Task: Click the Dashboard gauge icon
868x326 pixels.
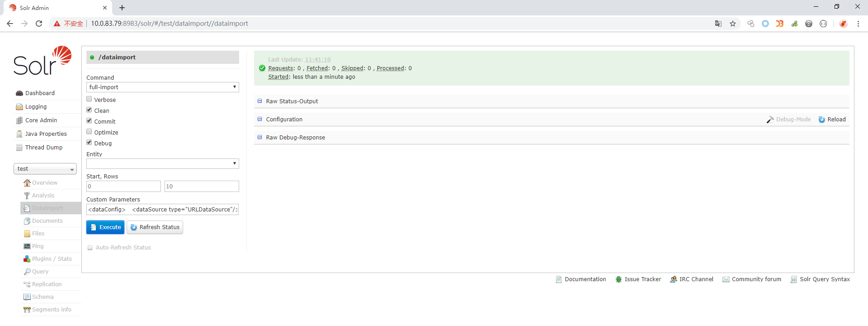Action: [19, 93]
